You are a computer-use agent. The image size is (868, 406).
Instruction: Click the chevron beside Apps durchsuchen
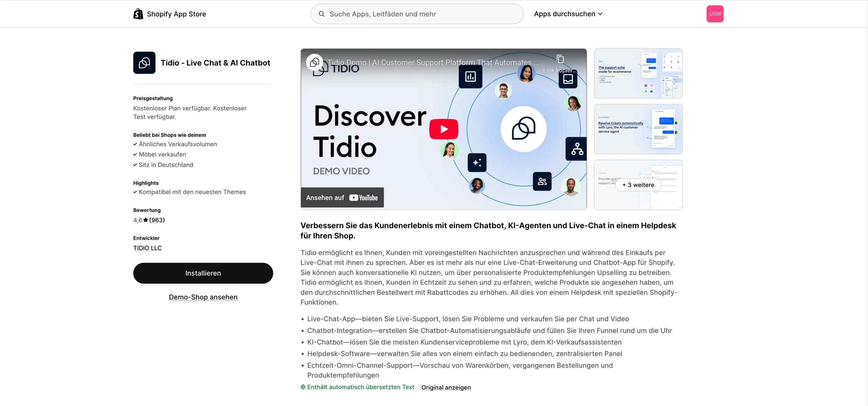[600, 14]
